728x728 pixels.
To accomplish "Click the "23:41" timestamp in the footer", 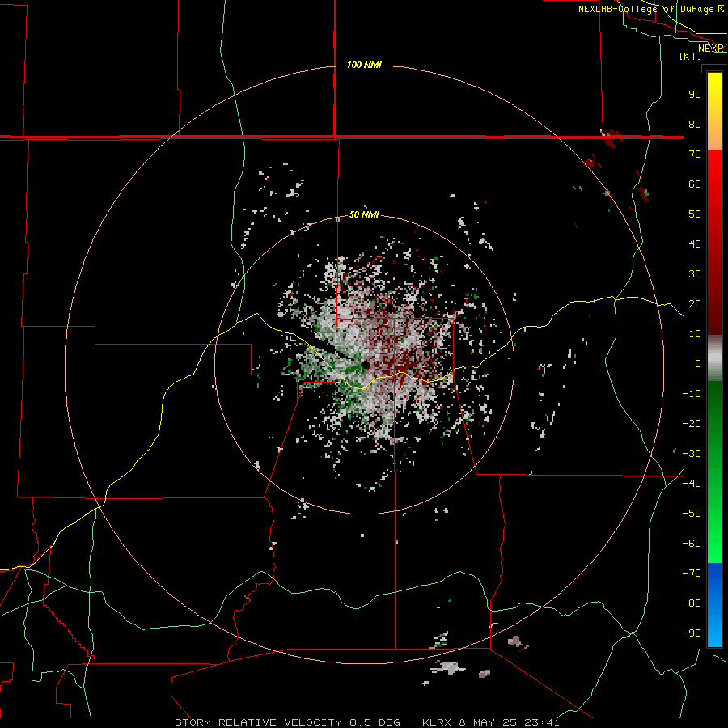I will [541, 722].
